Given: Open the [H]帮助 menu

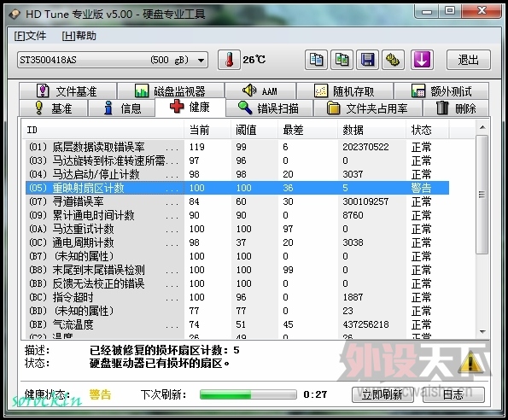Looking at the screenshot, I should point(79,36).
